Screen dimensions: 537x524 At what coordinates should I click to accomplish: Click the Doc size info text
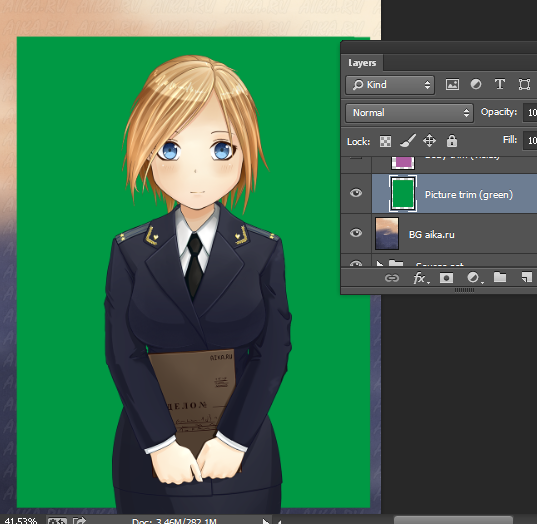pos(174,521)
